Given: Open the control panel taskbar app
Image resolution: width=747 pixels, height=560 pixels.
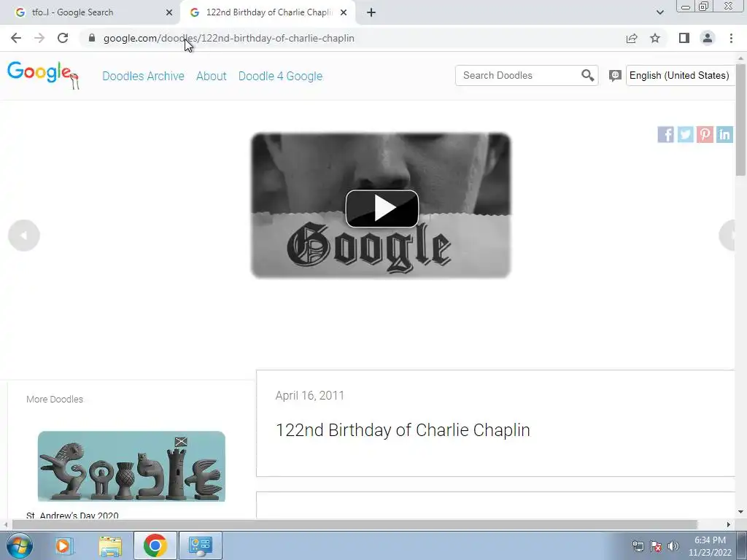Looking at the screenshot, I should (x=201, y=545).
